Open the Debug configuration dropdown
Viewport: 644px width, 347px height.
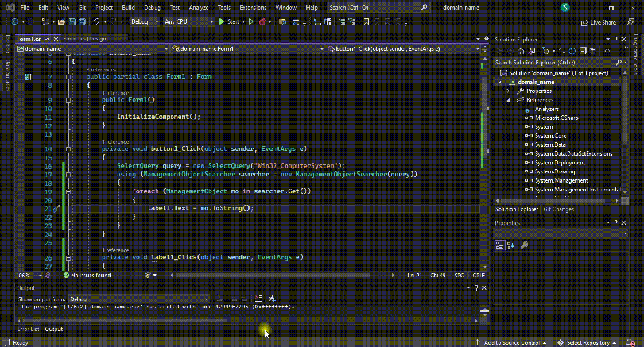[145, 22]
